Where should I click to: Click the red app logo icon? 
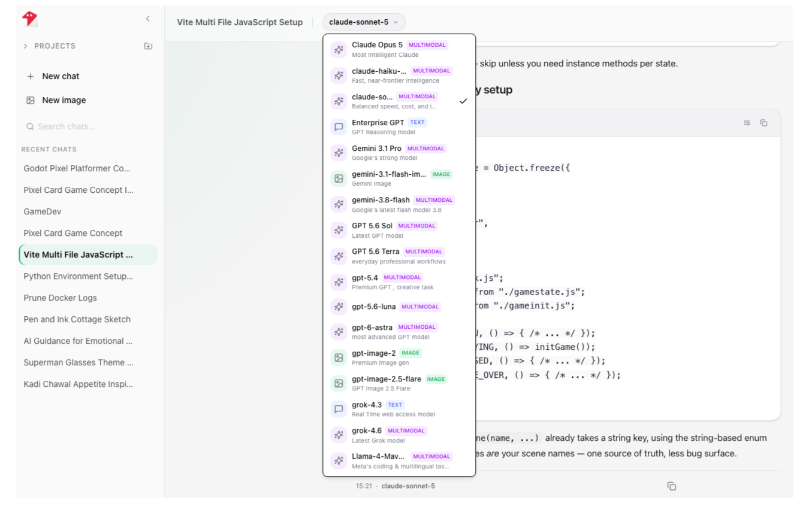tap(29, 19)
